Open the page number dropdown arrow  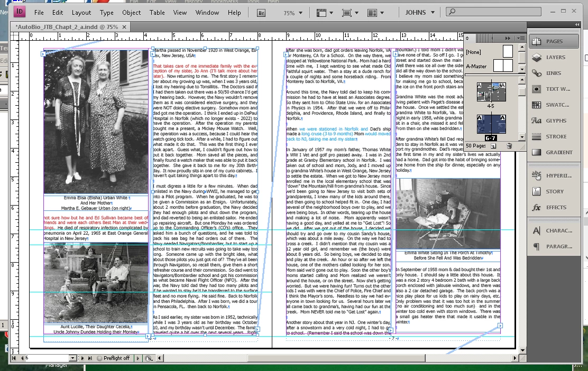click(x=73, y=358)
